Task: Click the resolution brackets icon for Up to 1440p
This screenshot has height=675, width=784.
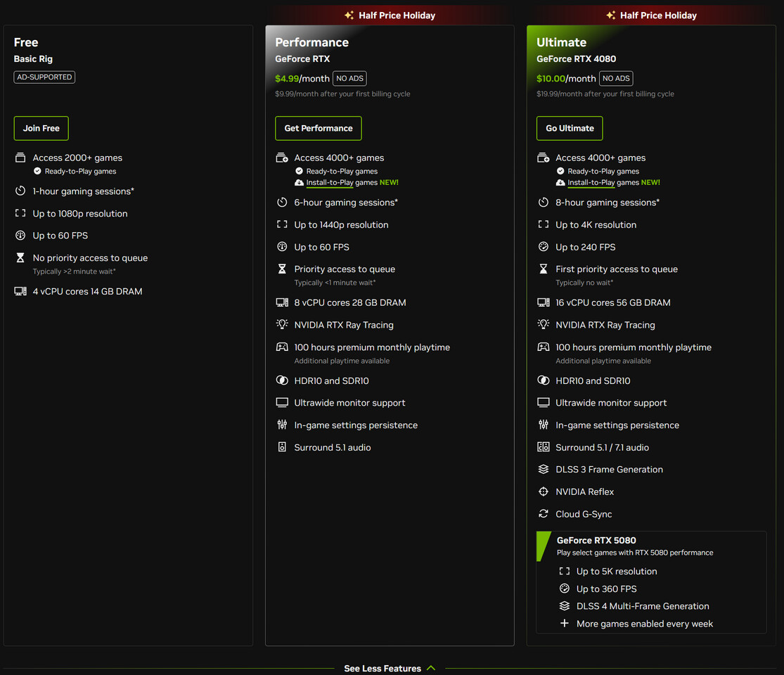Action: (282, 224)
